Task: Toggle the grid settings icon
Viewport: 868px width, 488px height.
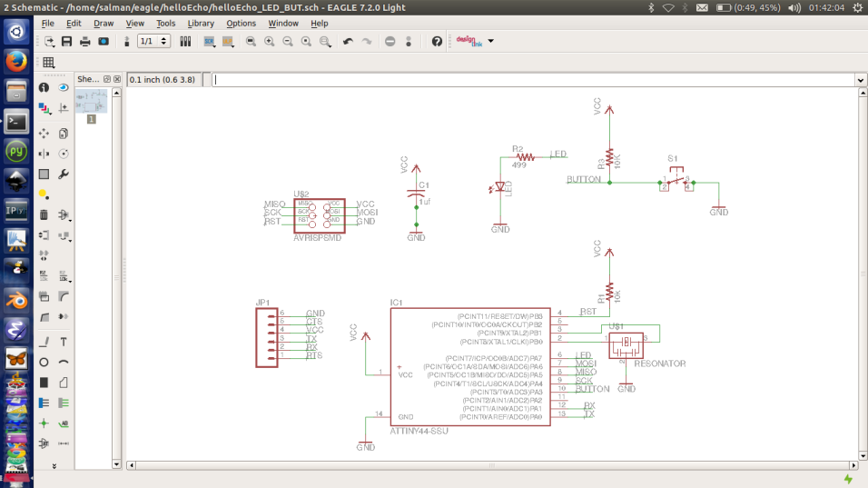Action: click(x=48, y=63)
